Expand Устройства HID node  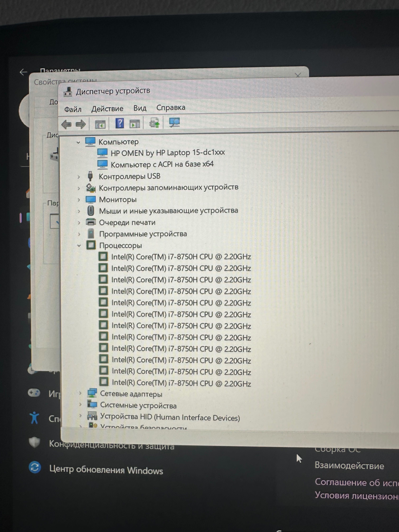[81, 416]
